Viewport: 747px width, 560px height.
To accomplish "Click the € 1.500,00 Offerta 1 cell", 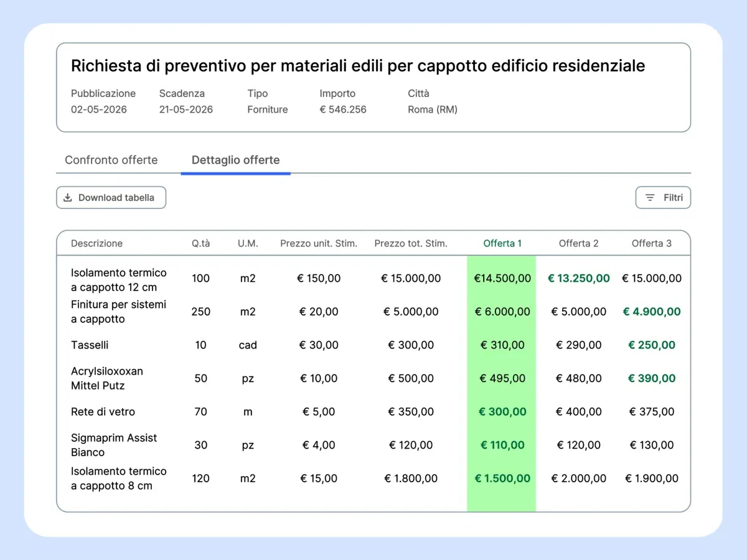I will [502, 478].
